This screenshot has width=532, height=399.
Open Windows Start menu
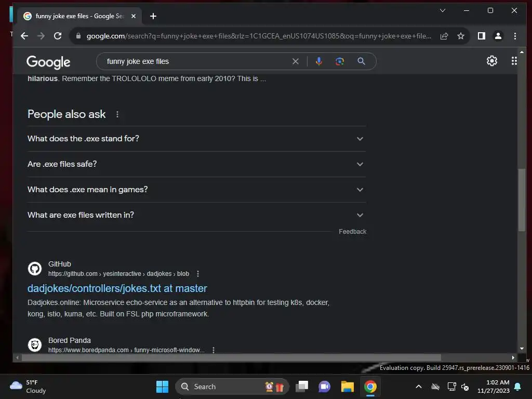tap(162, 387)
